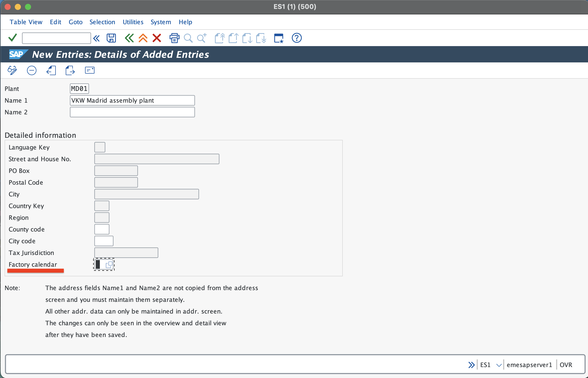Screen dimensions: 588x378
Task: Open the Edit menu
Action: [x=56, y=22]
